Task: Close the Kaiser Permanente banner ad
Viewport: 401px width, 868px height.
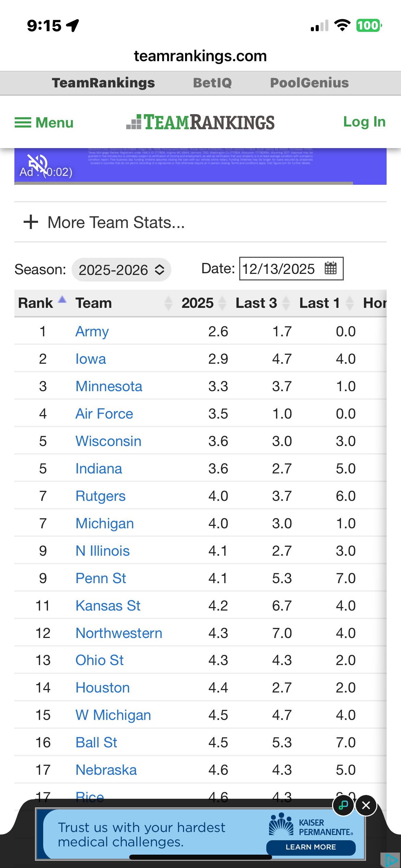Action: click(366, 805)
